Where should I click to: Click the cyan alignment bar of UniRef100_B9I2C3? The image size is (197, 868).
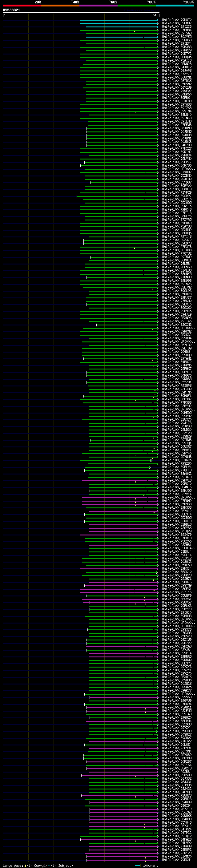(121, 26)
